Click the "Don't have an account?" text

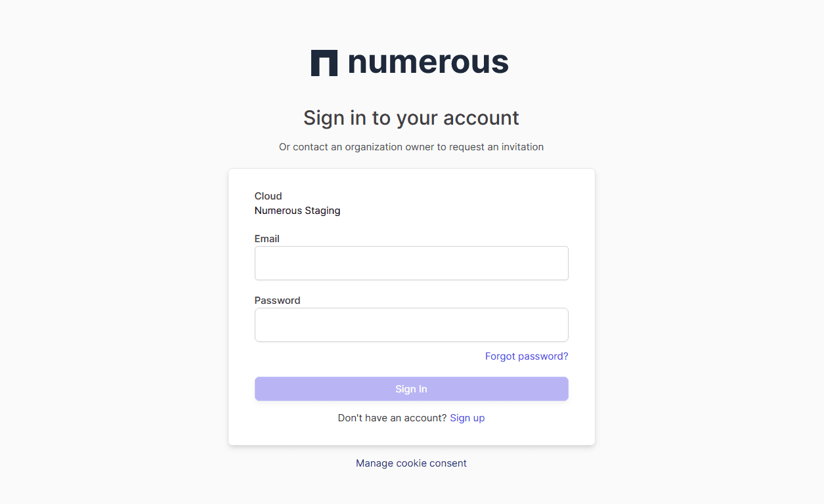392,418
